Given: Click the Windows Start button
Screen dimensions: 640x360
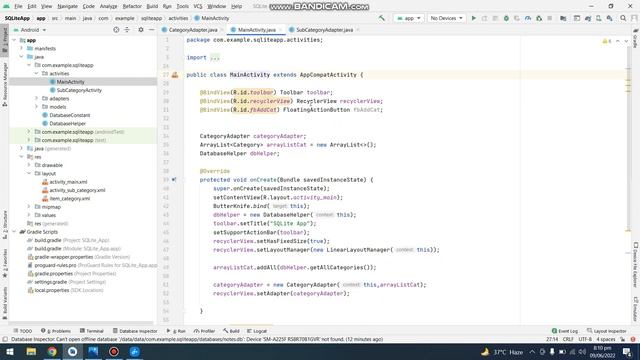Looking at the screenshot, I should [10, 351].
